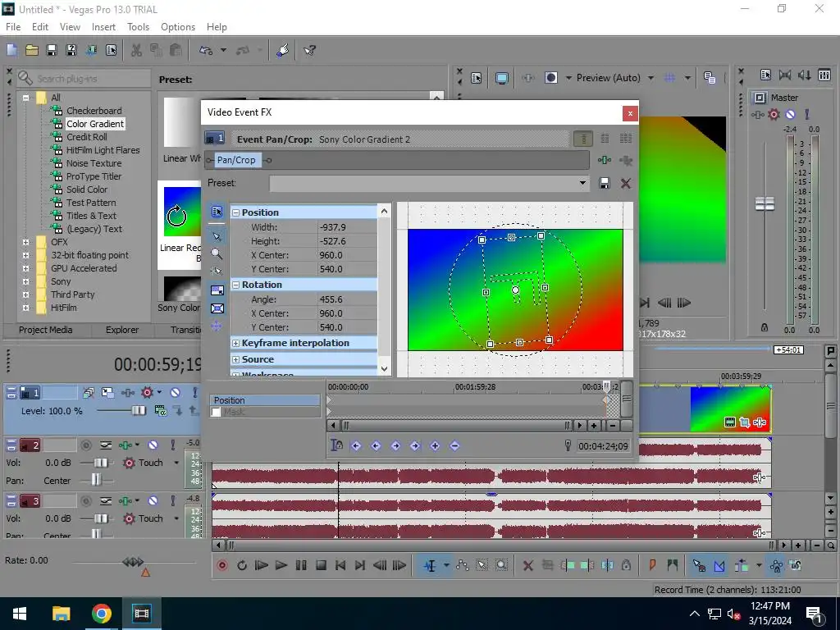This screenshot has height=630, width=840.
Task: Click the What's This help icon
Action: (x=310, y=51)
